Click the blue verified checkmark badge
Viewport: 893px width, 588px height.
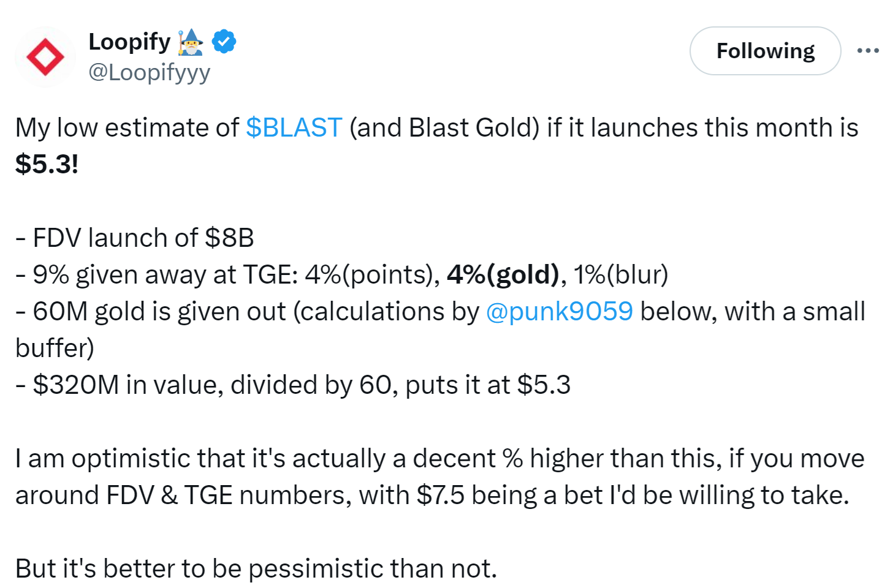point(224,42)
